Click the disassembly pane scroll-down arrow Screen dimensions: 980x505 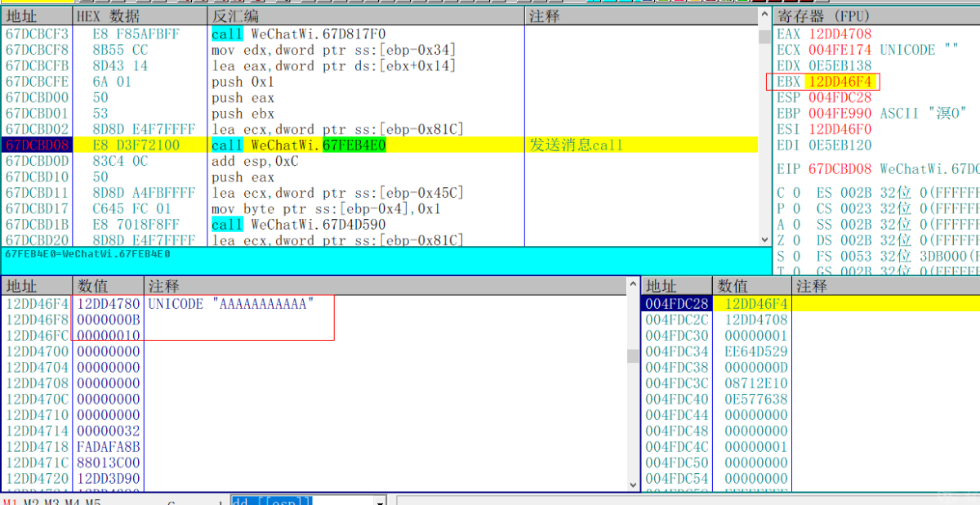[x=765, y=239]
